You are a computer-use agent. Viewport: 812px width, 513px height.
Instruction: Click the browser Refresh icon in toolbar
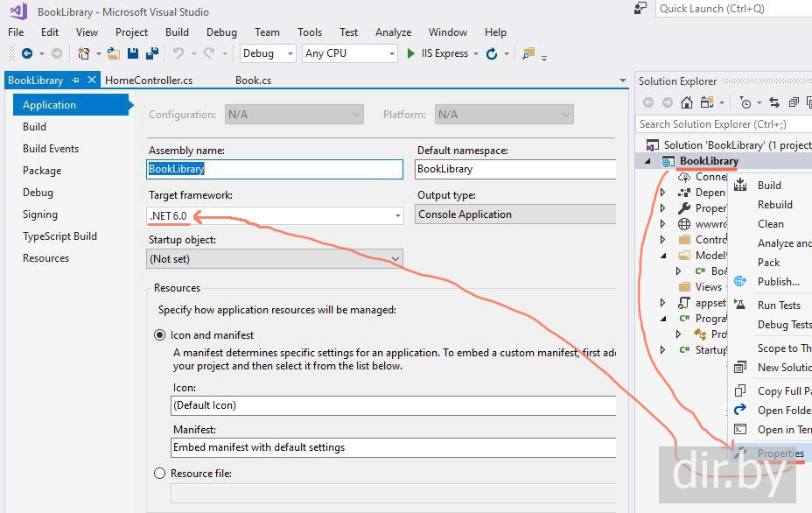(492, 53)
